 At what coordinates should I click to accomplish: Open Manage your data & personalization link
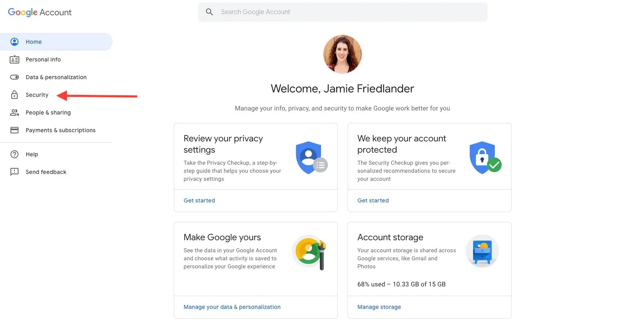tap(232, 307)
